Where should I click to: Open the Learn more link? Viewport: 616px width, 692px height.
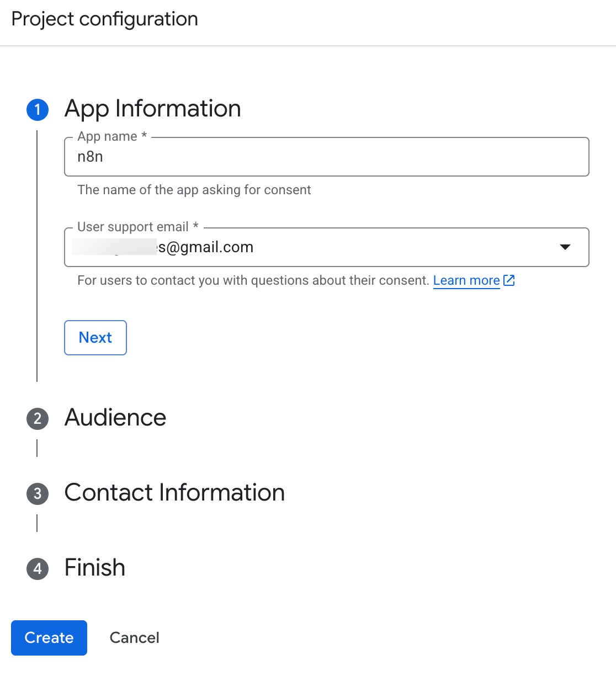pyautogui.click(x=466, y=280)
